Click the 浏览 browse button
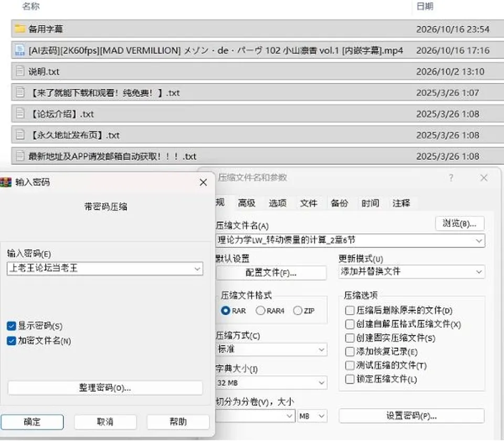504x441 pixels. point(460,224)
